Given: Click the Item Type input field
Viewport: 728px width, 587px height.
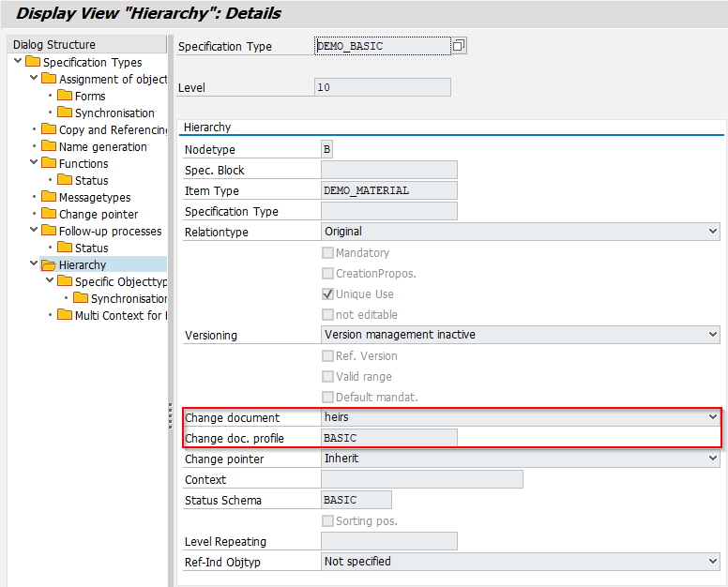Looking at the screenshot, I should click(388, 190).
